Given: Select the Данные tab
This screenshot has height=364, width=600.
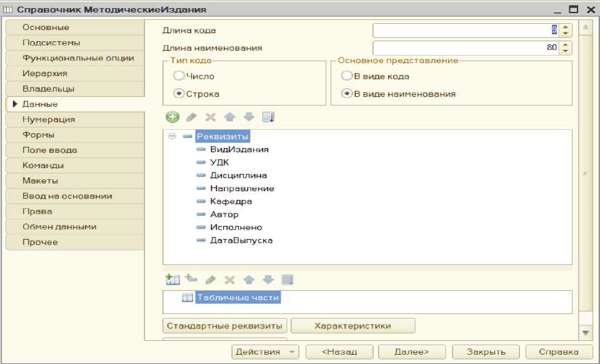Looking at the screenshot, I should point(76,104).
